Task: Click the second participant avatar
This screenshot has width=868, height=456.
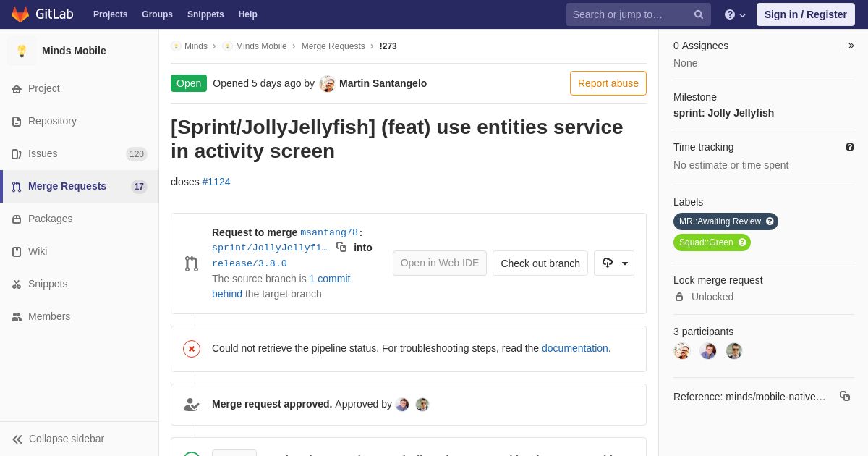Action: click(x=708, y=351)
